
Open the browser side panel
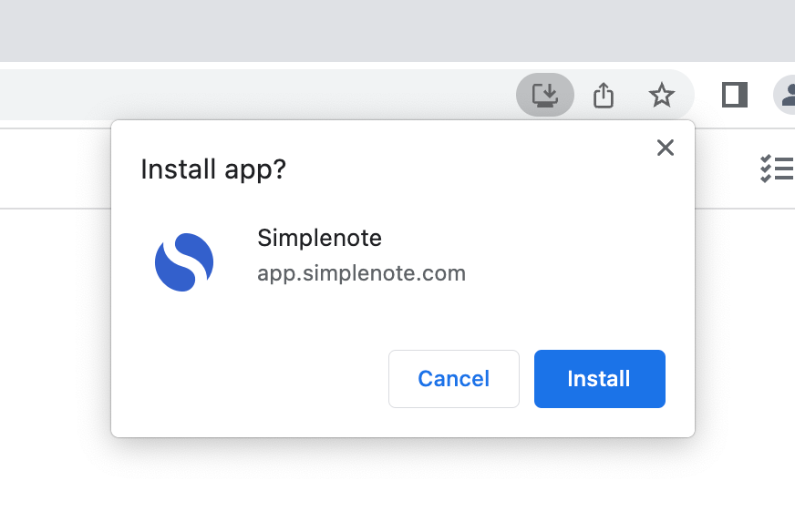point(734,95)
